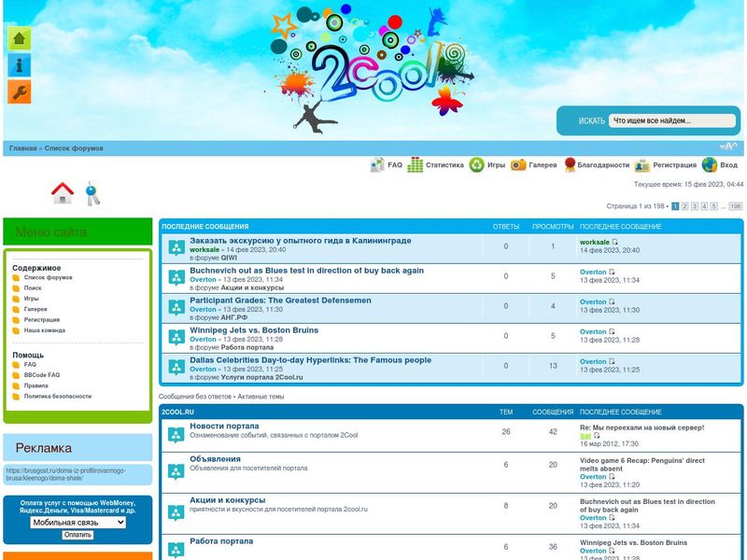Click the green home button in header
The width and height of the screenshot is (747, 560).
point(19,38)
